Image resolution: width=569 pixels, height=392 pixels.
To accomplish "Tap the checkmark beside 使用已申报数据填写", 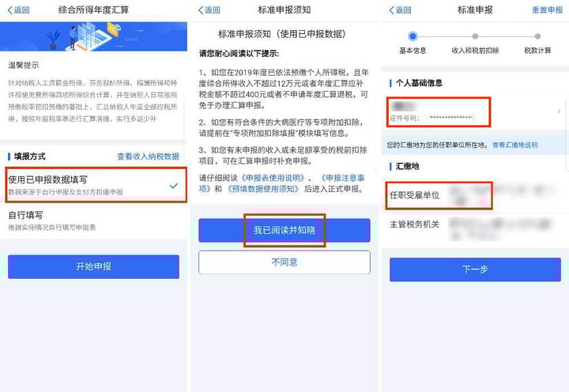I will [x=174, y=186].
